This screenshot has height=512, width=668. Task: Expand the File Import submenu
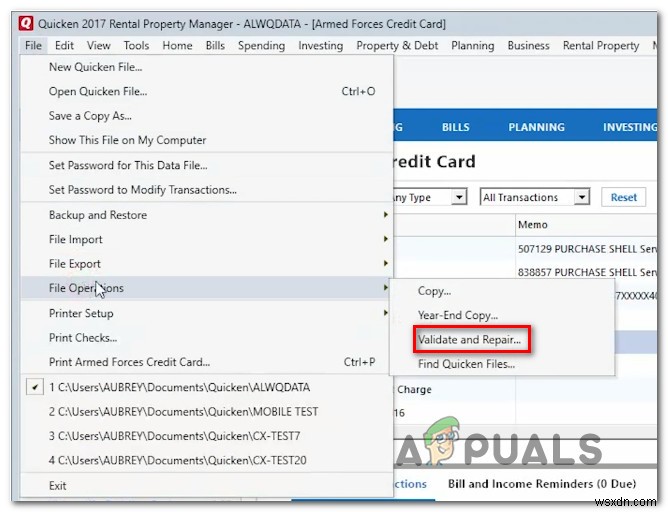tap(207, 239)
